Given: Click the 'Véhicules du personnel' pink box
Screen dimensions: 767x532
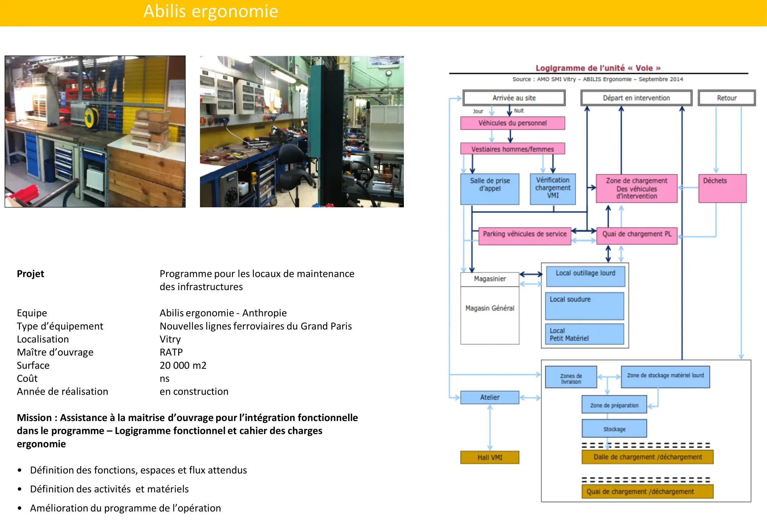Looking at the screenshot, I should pyautogui.click(x=513, y=123).
